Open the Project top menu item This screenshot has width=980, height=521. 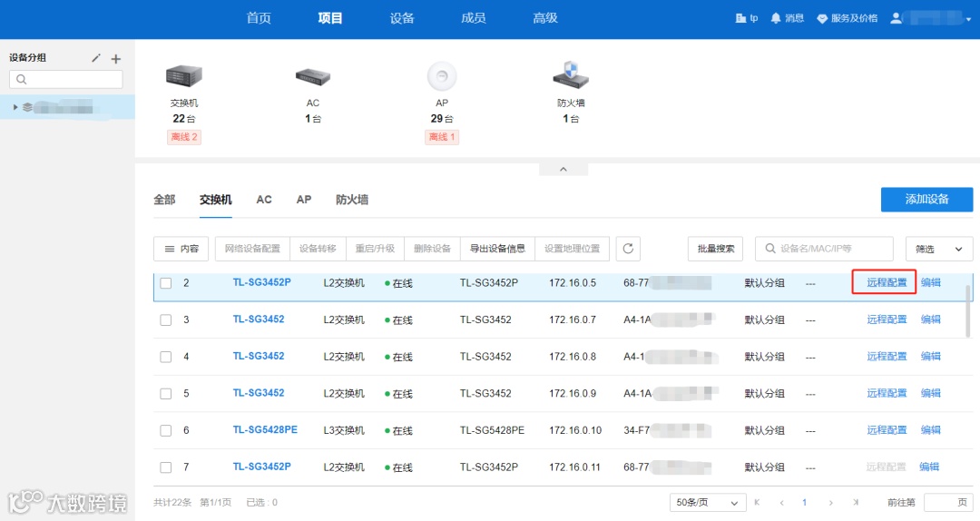330,18
